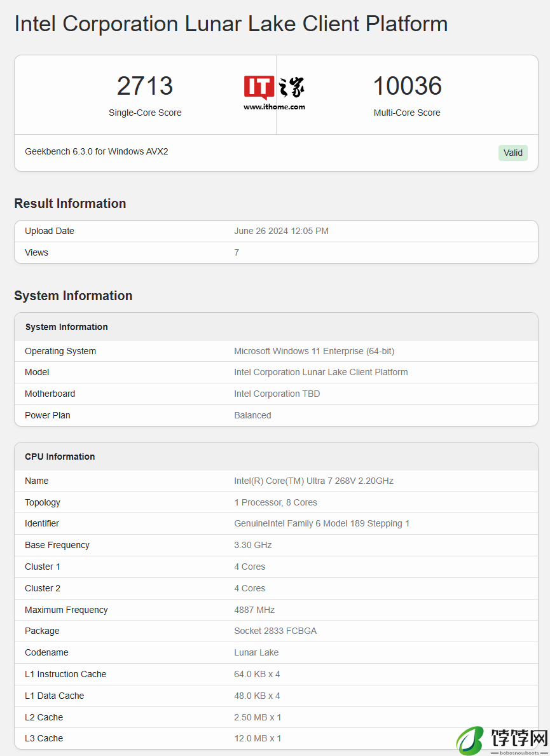Click the Topology label

coord(43,502)
